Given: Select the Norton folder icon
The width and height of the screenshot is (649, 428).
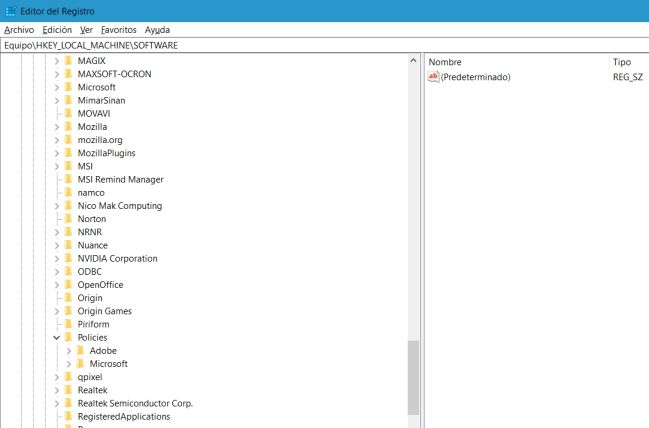Looking at the screenshot, I should (69, 219).
